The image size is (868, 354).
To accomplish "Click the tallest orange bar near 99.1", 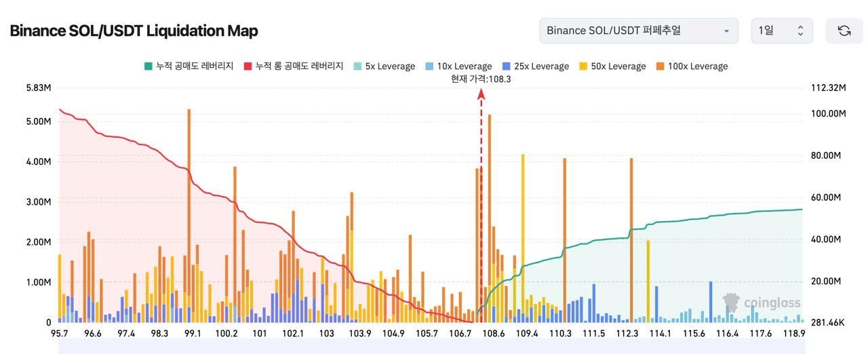I will click(189, 203).
